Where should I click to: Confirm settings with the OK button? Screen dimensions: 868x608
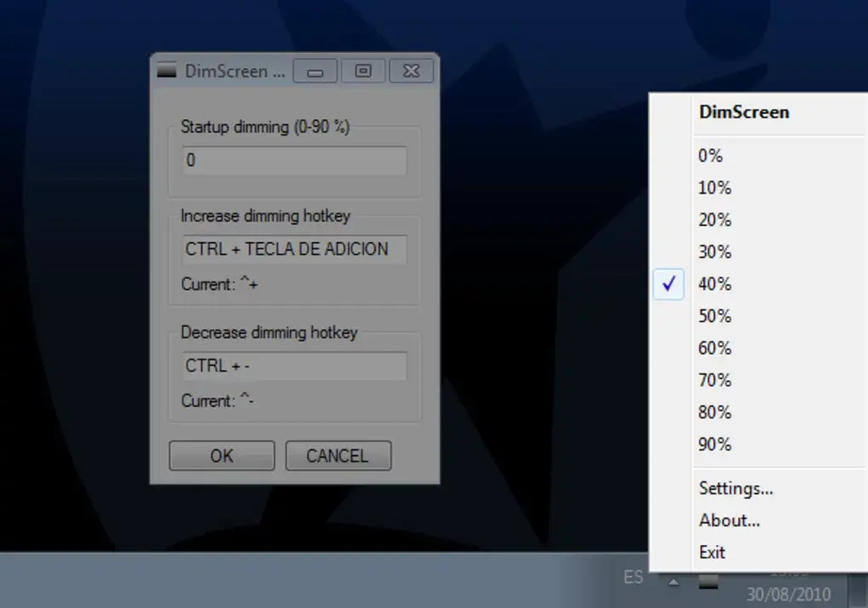[221, 456]
